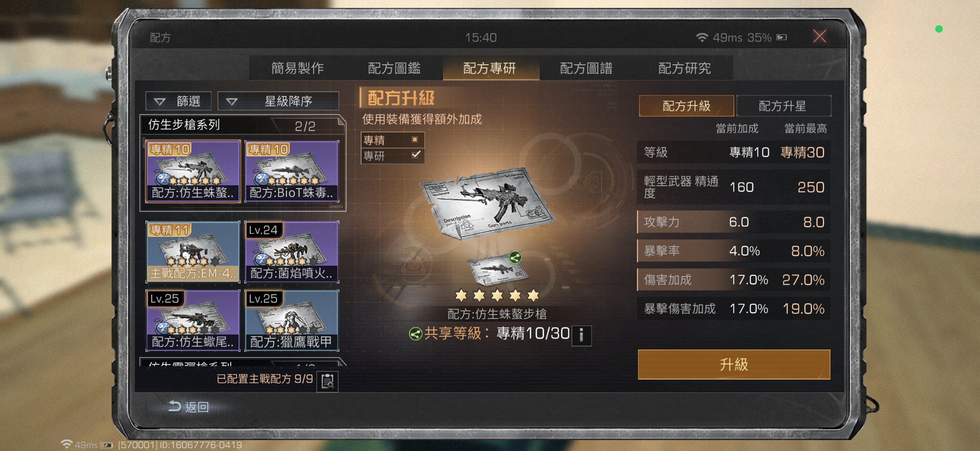
Task: Switch to the 配方研究 tab
Action: point(684,68)
